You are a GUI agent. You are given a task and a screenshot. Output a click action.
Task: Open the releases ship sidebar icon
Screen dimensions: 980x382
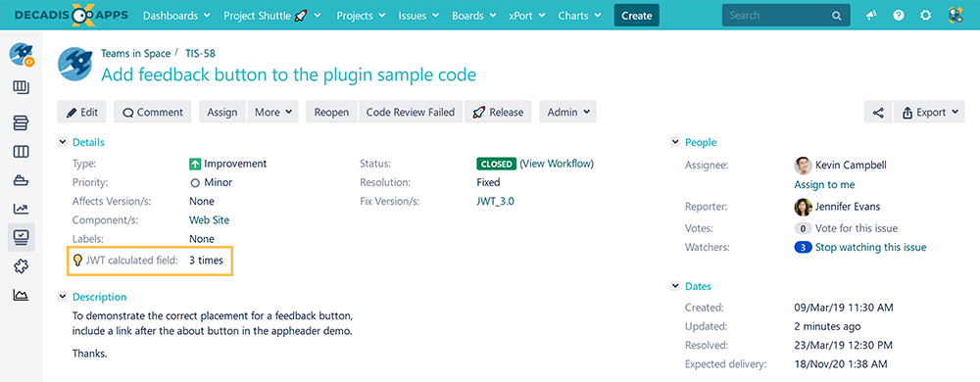click(x=22, y=180)
